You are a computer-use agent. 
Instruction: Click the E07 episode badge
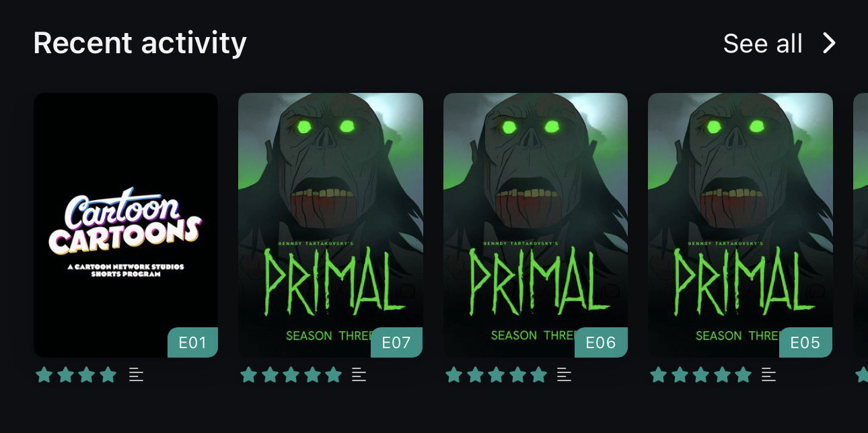396,343
